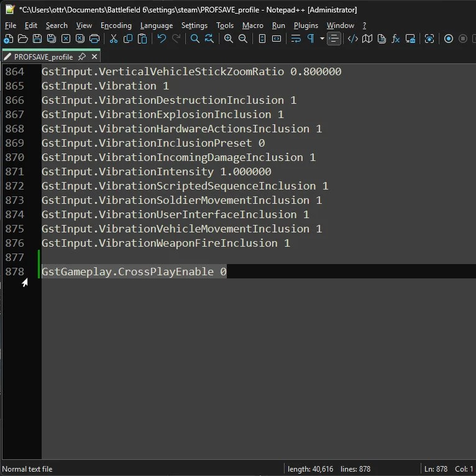Open the Encoding menu

[116, 25]
